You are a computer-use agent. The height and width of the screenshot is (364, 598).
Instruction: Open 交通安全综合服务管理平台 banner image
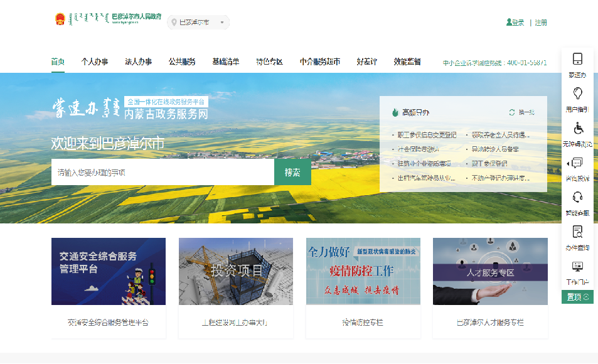click(109, 271)
